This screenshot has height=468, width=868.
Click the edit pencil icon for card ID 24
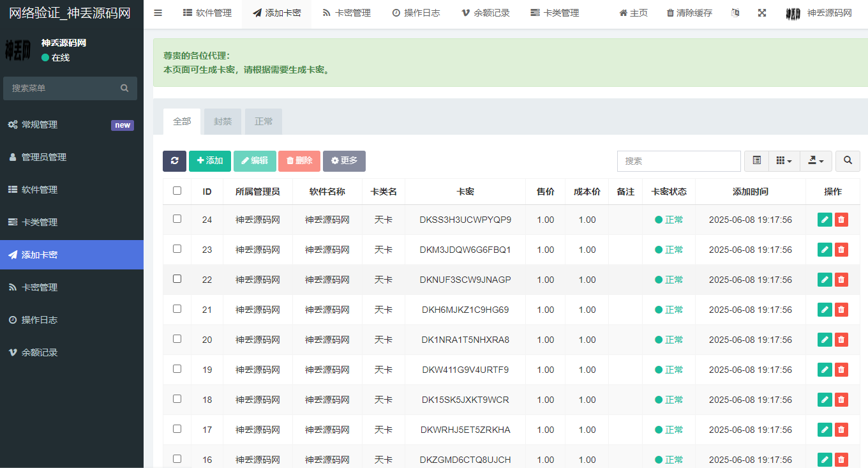point(825,219)
